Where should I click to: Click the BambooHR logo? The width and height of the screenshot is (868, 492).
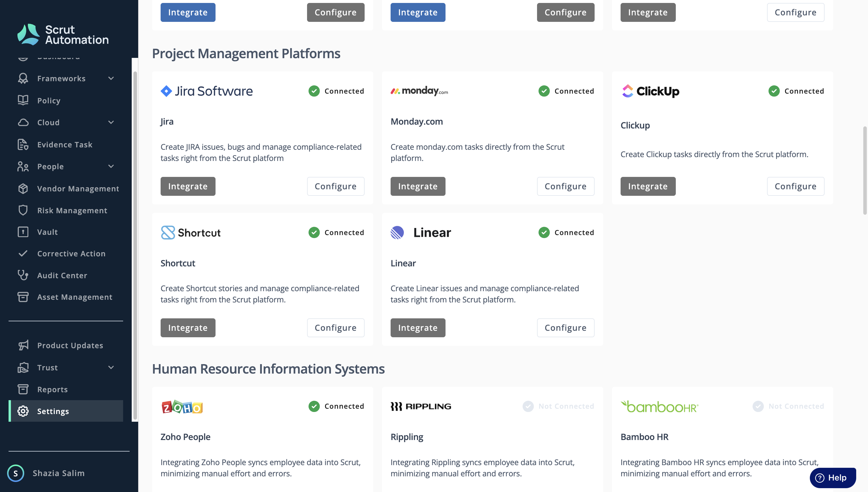tap(659, 407)
